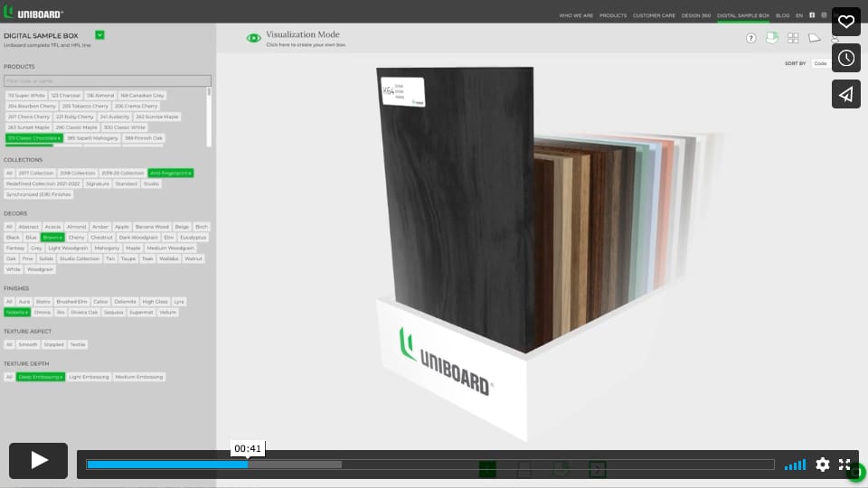Viewport: 868px width, 488px height.
Task: Open video settings gear
Action: pyautogui.click(x=823, y=465)
